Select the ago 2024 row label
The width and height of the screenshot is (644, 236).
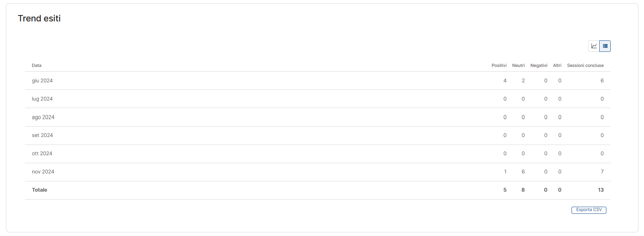43,118
